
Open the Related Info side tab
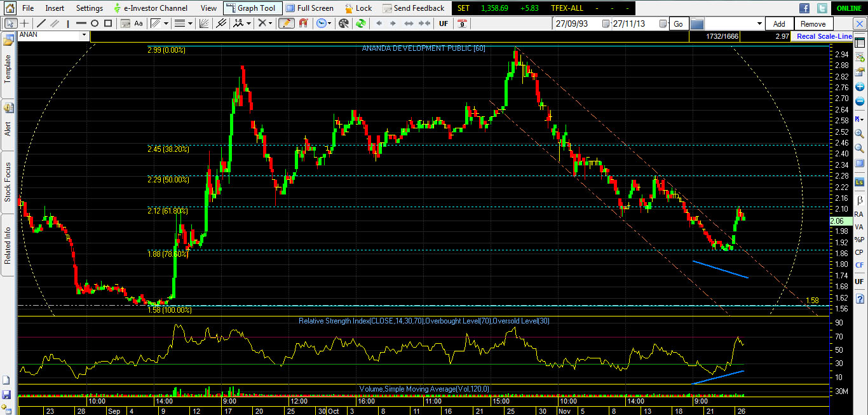(x=8, y=245)
